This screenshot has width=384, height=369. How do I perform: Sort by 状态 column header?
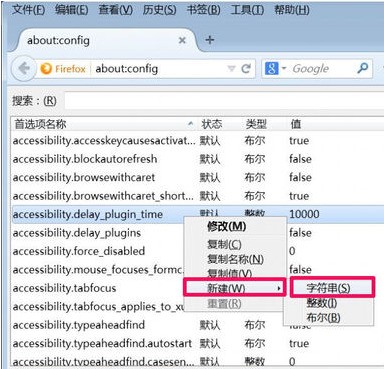tap(220, 124)
